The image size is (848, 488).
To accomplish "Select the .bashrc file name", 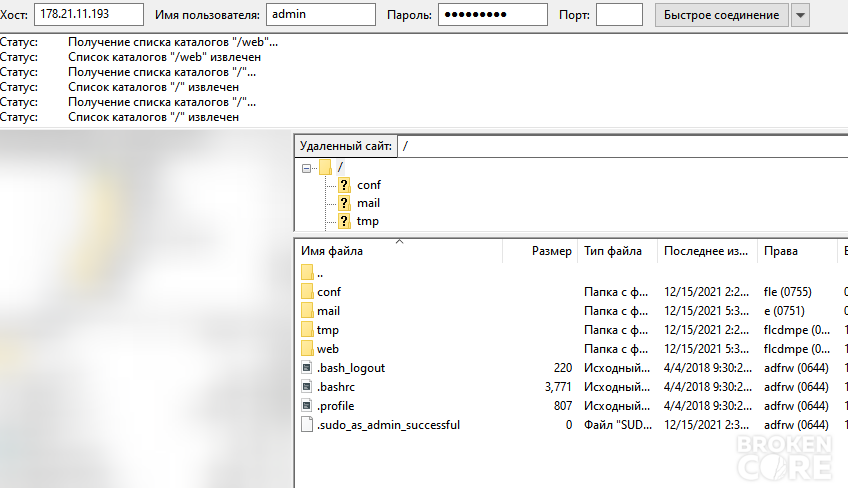I will click(x=336, y=387).
